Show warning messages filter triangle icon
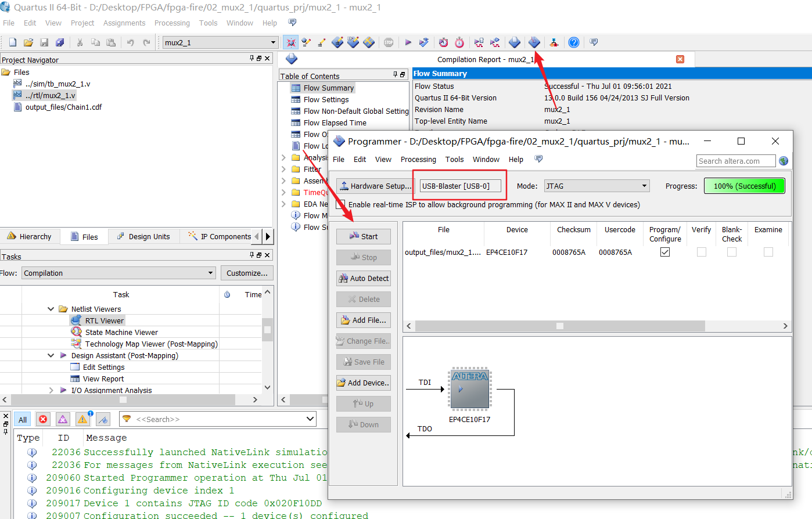 [x=82, y=419]
